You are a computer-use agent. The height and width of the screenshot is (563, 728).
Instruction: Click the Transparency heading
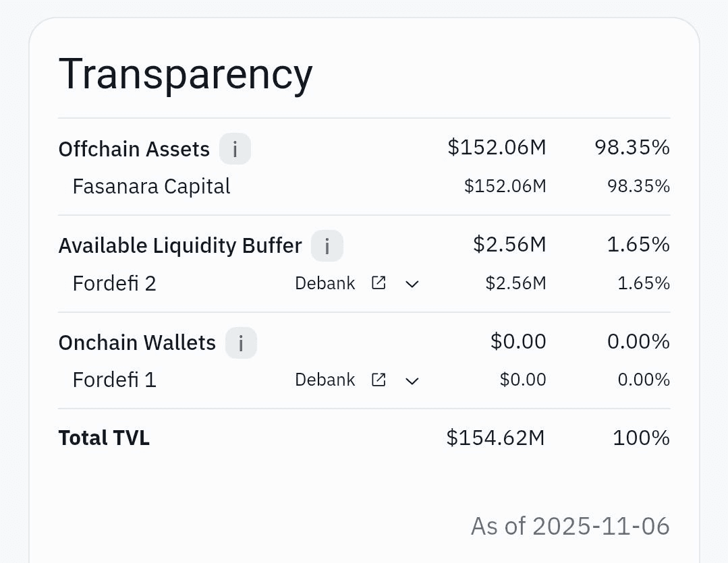186,74
